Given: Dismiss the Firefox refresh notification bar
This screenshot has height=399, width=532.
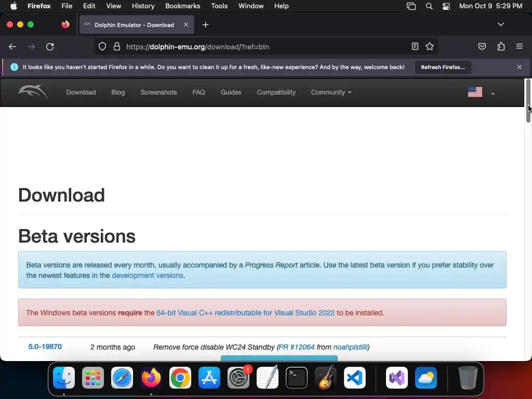Looking at the screenshot, I should (x=519, y=67).
